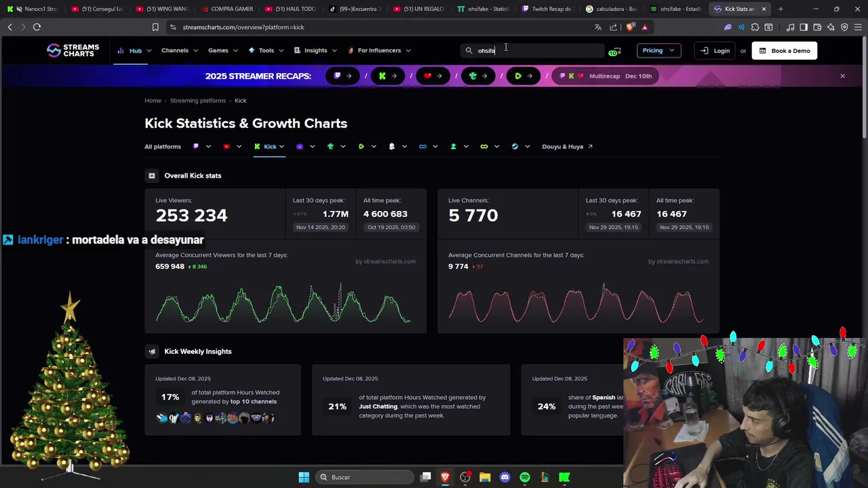Image resolution: width=868 pixels, height=488 pixels.
Task: Select the blue infinity-link platform icon
Action: (422, 146)
